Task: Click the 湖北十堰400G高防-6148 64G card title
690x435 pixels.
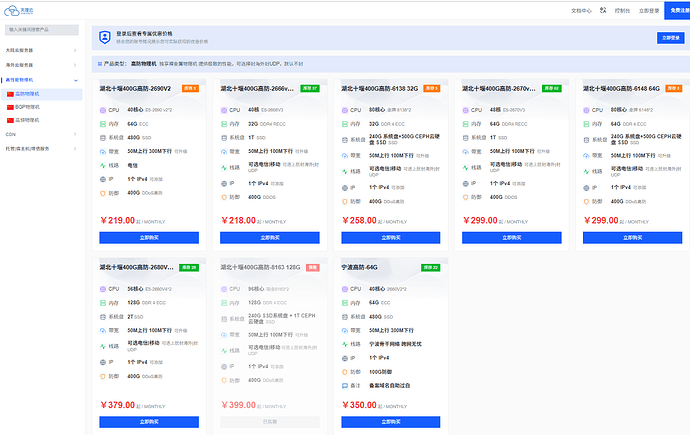Action: point(621,88)
